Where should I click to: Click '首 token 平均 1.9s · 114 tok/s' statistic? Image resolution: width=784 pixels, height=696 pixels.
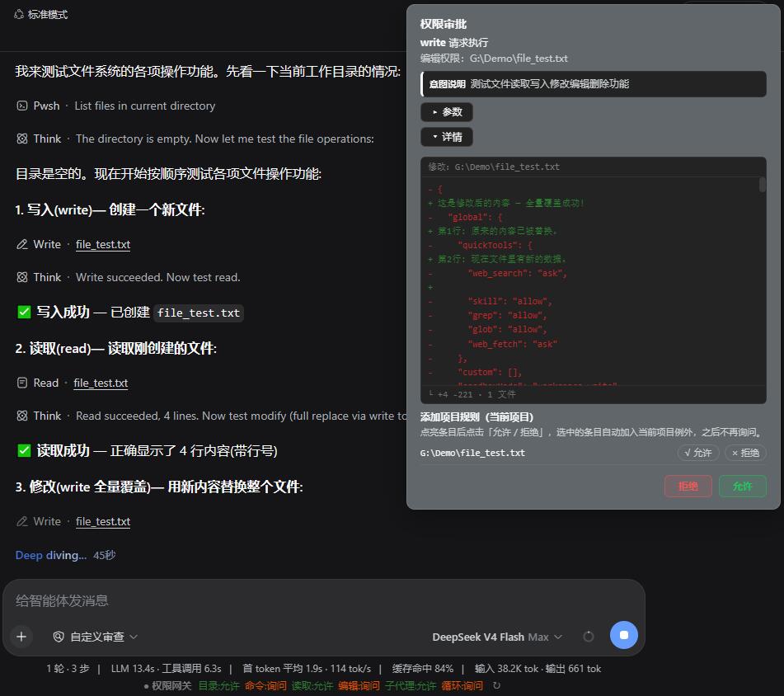[x=307, y=669]
